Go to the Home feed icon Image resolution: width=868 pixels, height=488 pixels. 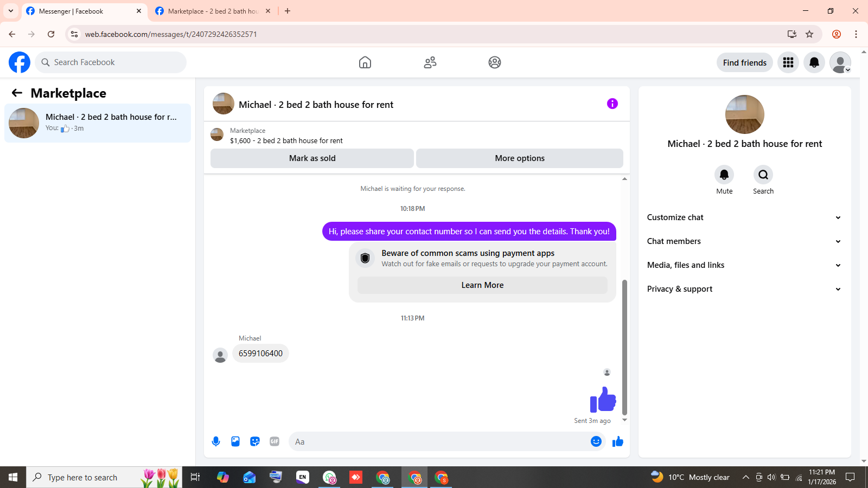365,62
